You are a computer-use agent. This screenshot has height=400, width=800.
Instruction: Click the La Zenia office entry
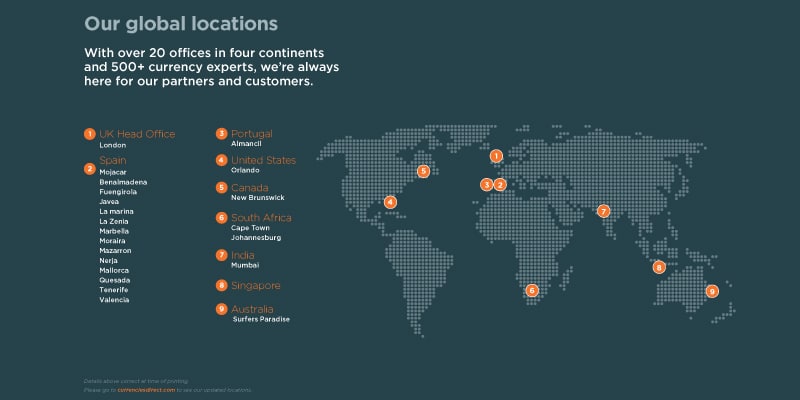click(x=114, y=221)
